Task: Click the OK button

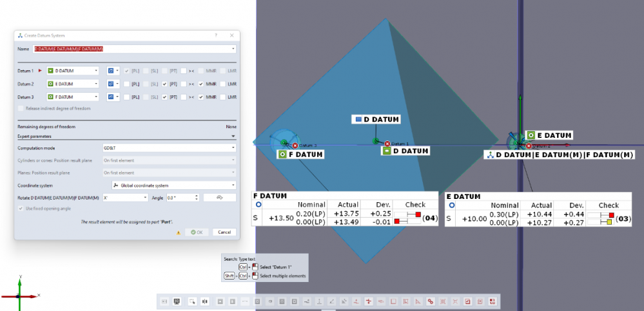Action: pos(197,232)
